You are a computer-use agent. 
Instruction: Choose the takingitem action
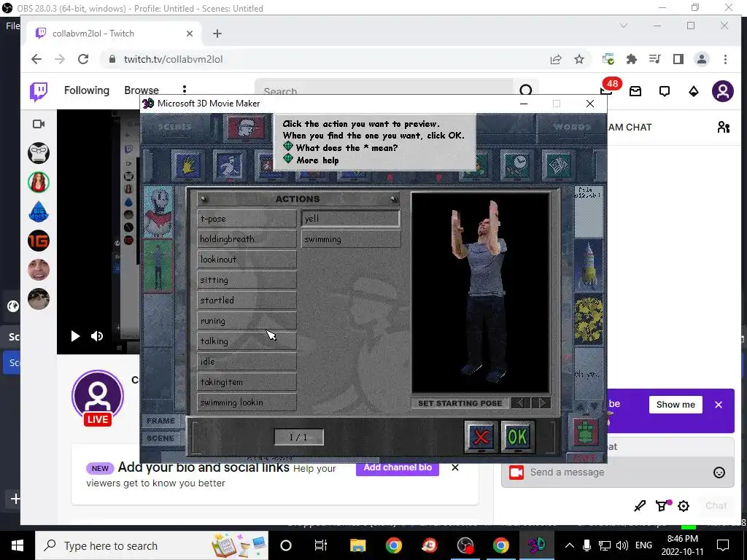247,382
